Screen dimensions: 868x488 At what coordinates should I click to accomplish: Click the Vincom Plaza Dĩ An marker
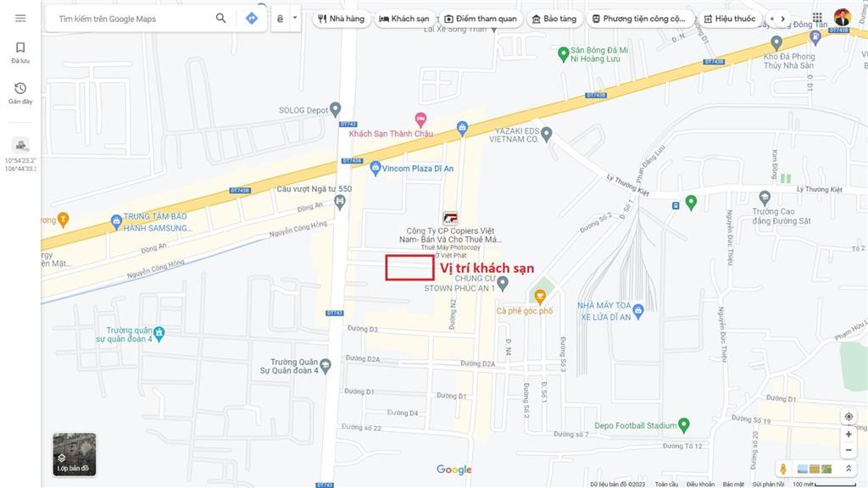click(x=376, y=169)
